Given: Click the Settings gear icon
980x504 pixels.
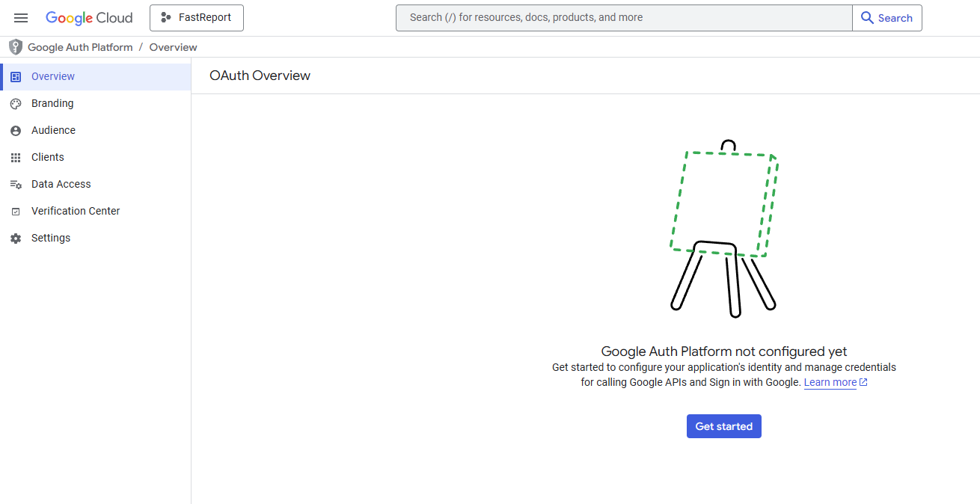Looking at the screenshot, I should [x=16, y=239].
